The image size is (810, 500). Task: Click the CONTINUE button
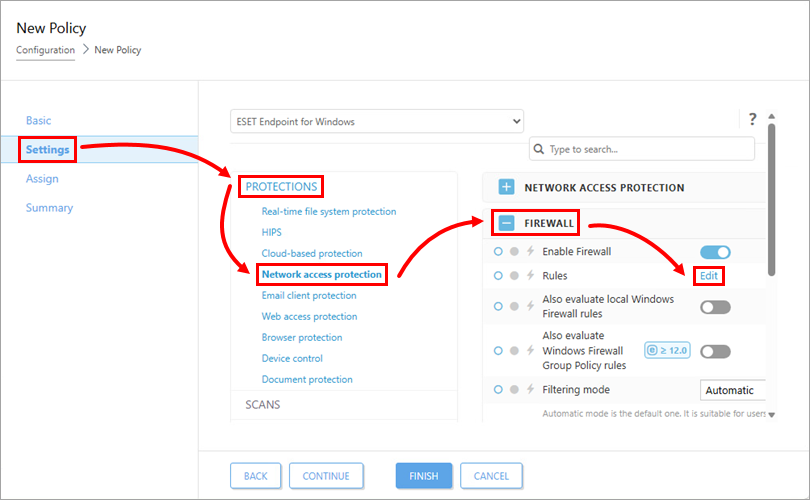tap(326, 476)
